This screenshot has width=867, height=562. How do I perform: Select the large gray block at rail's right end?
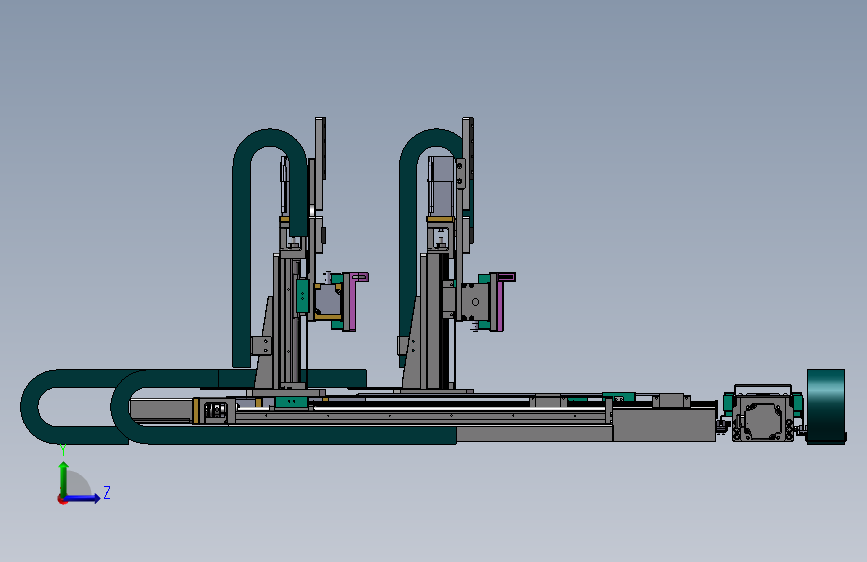pos(665,425)
